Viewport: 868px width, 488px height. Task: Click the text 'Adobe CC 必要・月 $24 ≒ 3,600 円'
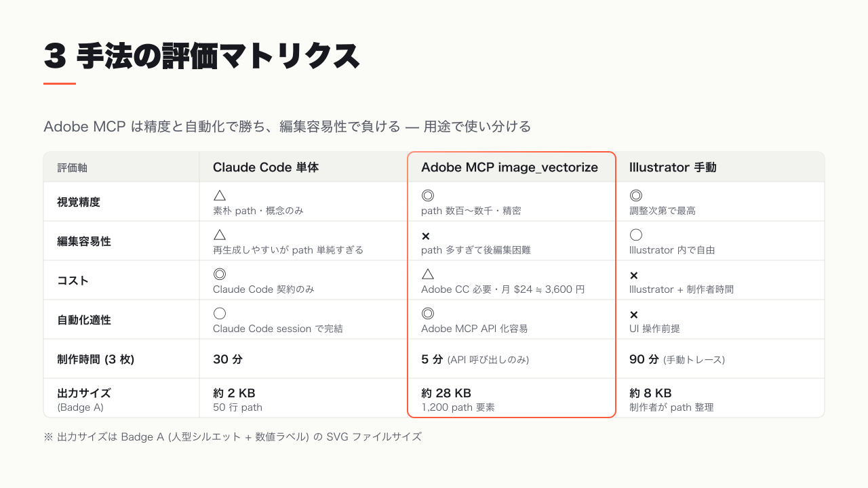(503, 289)
